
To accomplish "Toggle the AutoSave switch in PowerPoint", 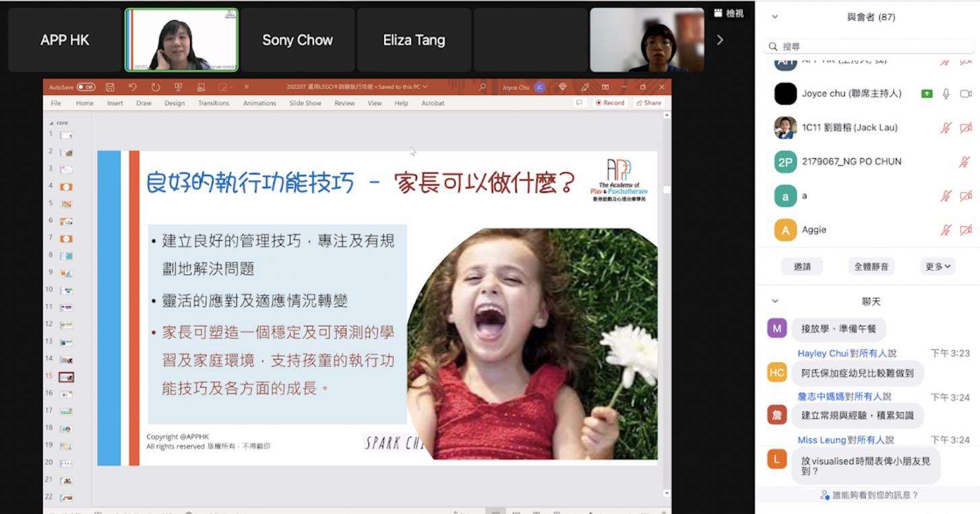I will pyautogui.click(x=86, y=87).
